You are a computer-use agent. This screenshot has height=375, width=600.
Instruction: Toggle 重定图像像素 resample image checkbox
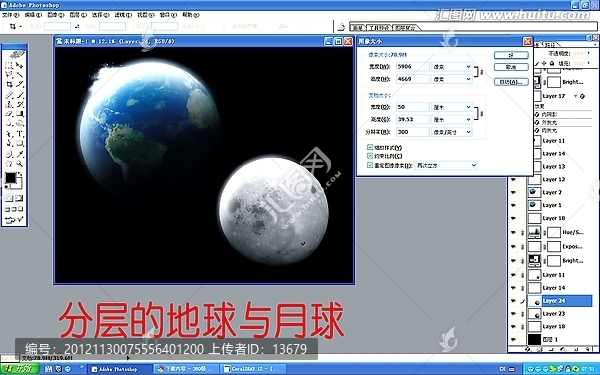coord(370,165)
